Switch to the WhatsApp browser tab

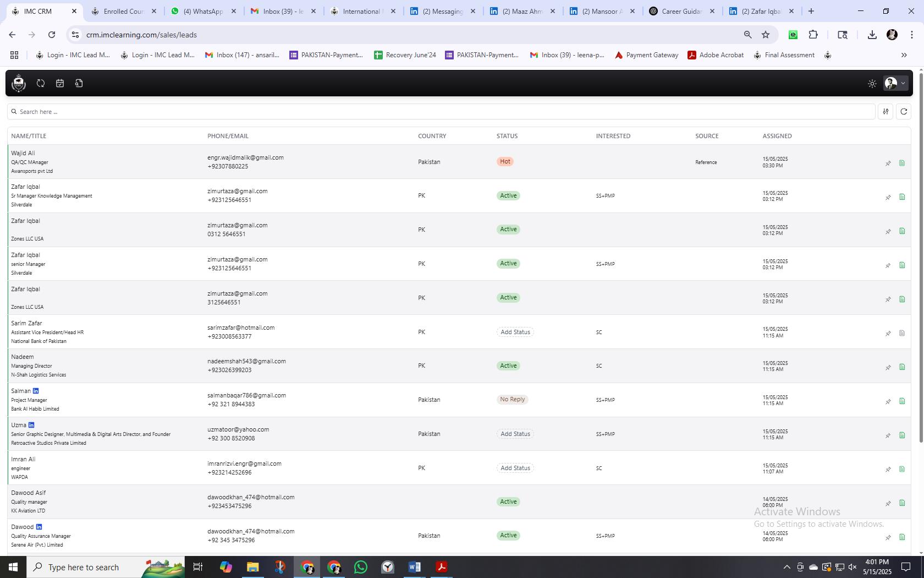click(203, 11)
